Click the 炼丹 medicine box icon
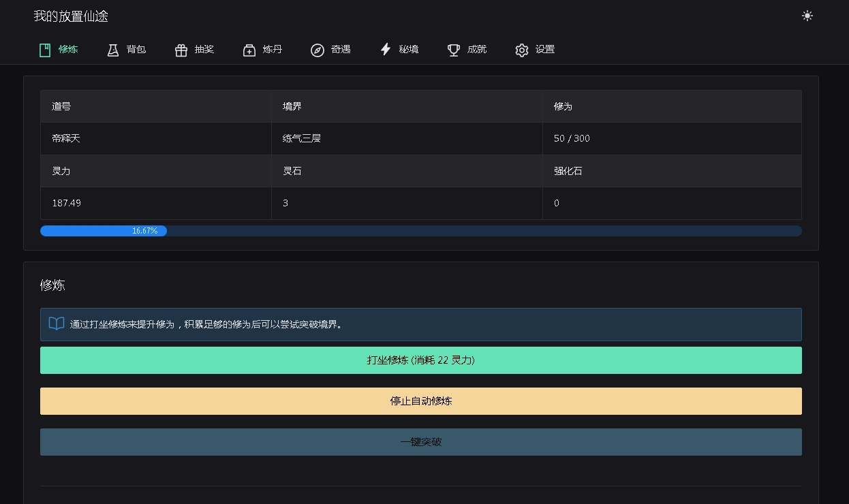This screenshot has width=849, height=504. (249, 50)
